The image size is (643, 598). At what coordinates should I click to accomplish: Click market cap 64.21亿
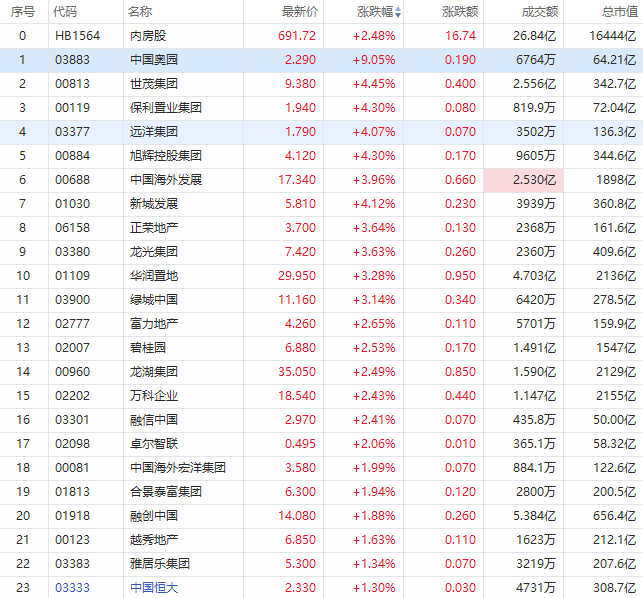(x=615, y=60)
